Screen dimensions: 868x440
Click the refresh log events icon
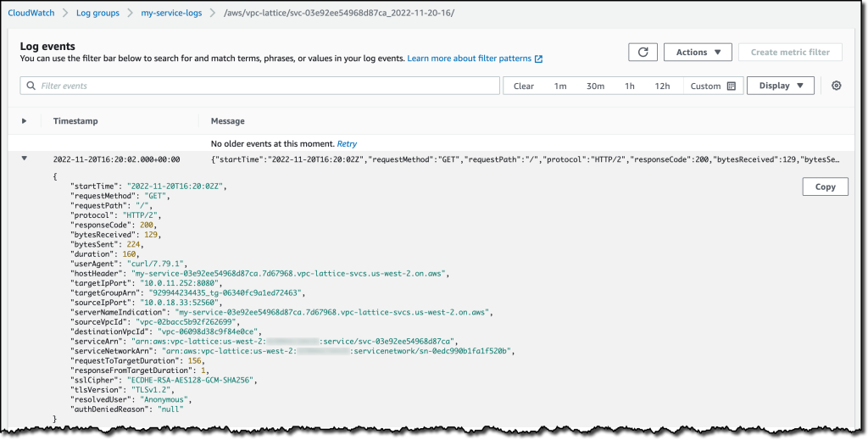pyautogui.click(x=643, y=53)
